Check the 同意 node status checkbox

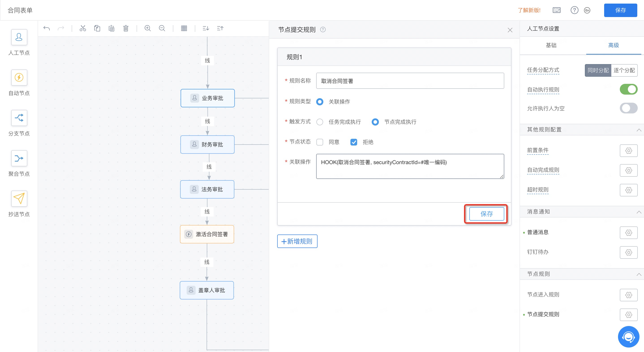coord(320,142)
